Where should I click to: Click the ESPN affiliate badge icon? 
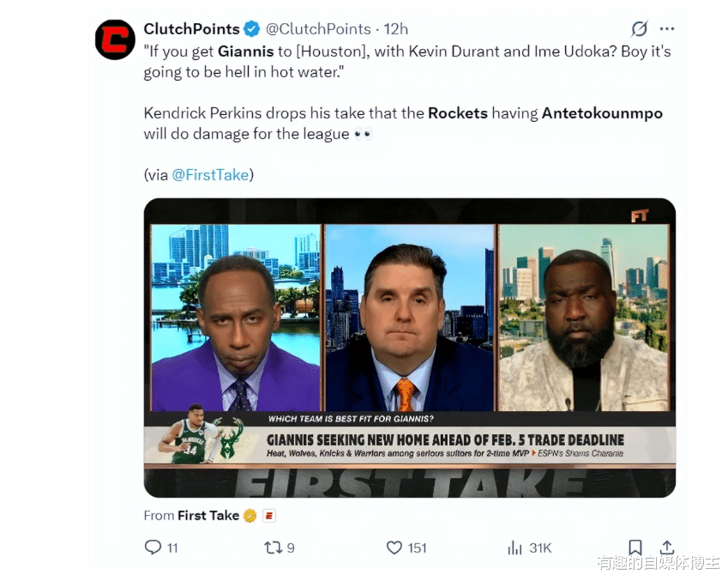point(269,516)
